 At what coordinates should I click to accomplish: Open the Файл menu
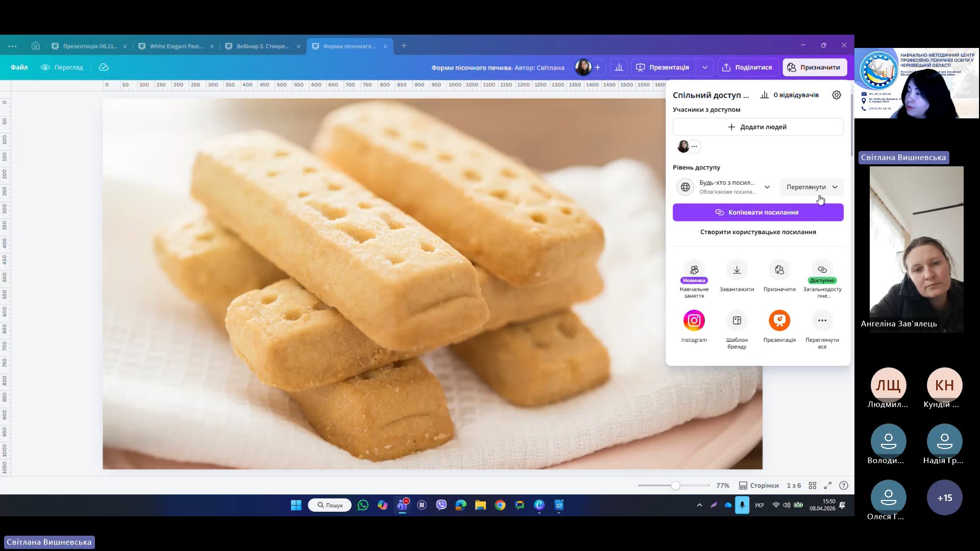(19, 67)
